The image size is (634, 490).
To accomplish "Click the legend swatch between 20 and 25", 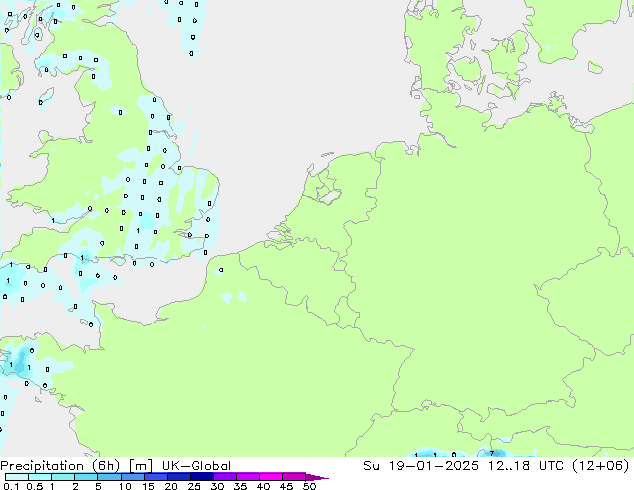I will (179, 477).
